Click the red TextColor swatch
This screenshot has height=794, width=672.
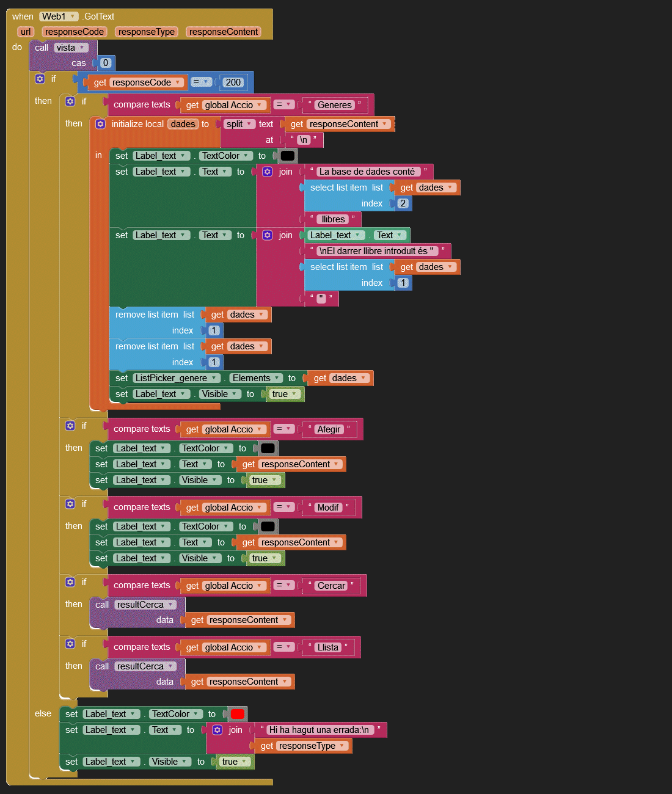(237, 714)
